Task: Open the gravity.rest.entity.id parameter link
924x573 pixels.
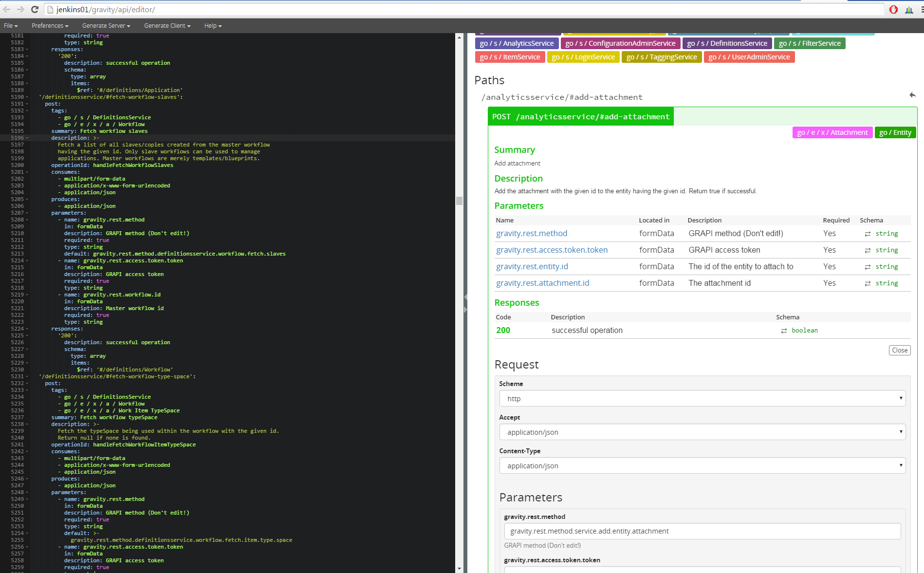Action: pos(532,266)
